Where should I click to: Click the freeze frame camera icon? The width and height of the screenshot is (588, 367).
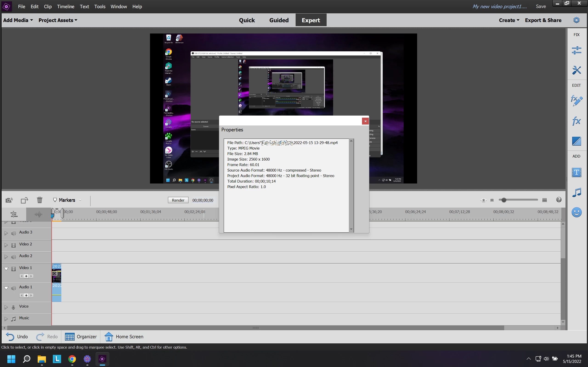(x=9, y=200)
